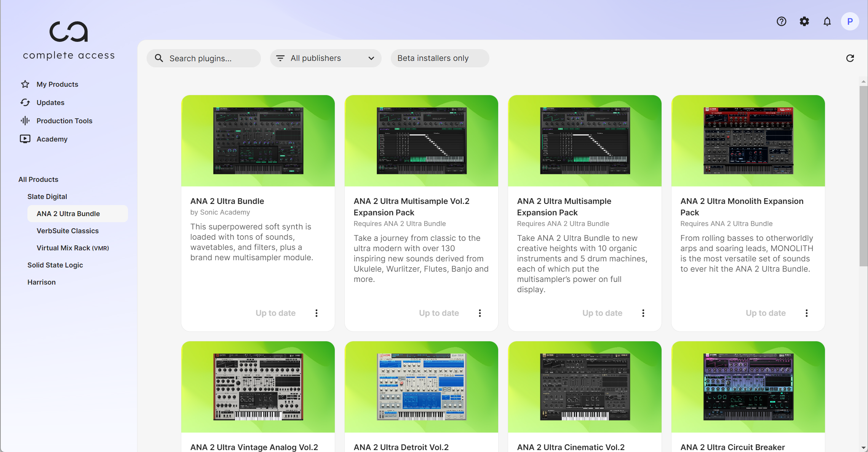Go to Updates section

tap(50, 102)
